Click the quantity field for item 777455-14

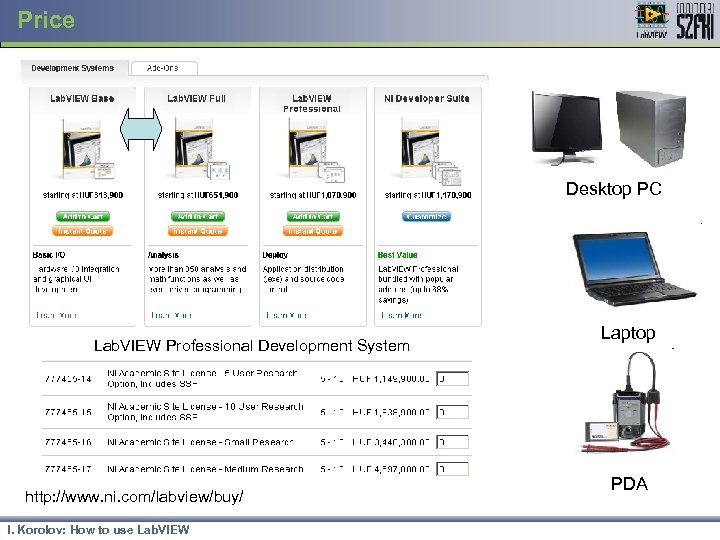pos(452,379)
